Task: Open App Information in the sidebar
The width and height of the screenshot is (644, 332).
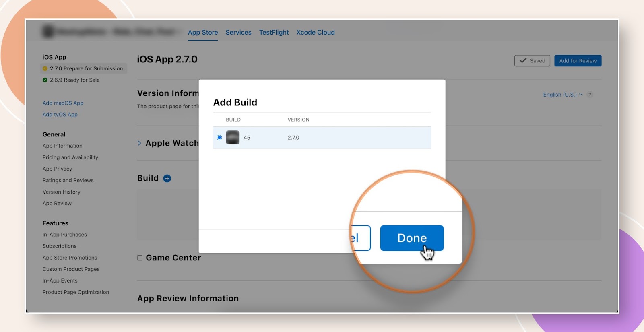Action: point(62,146)
